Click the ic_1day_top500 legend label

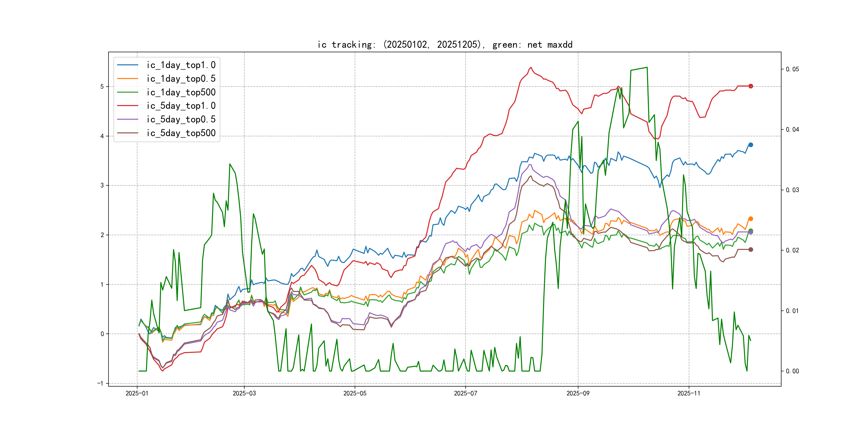181,92
